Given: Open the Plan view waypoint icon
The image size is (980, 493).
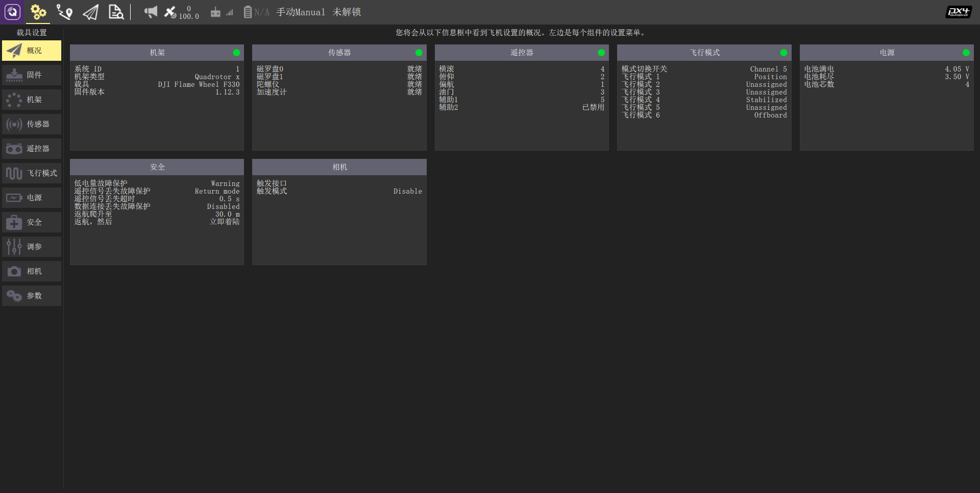Looking at the screenshot, I should point(64,12).
